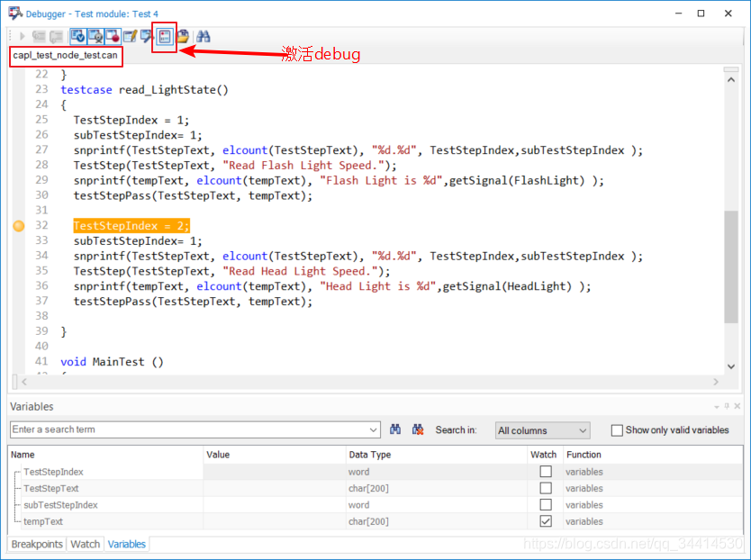This screenshot has width=751, height=560.
Task: Select the TestStepIndex variable row
Action: [x=376, y=472]
